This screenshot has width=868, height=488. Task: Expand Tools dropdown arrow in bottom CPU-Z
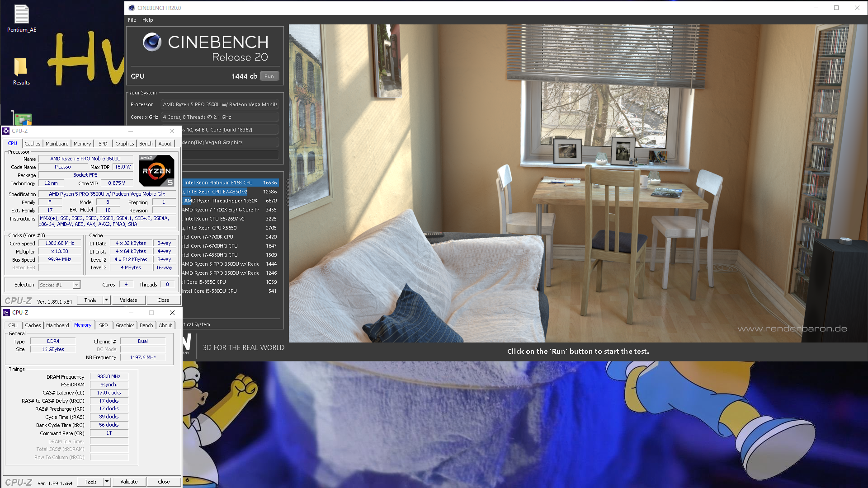tap(107, 482)
